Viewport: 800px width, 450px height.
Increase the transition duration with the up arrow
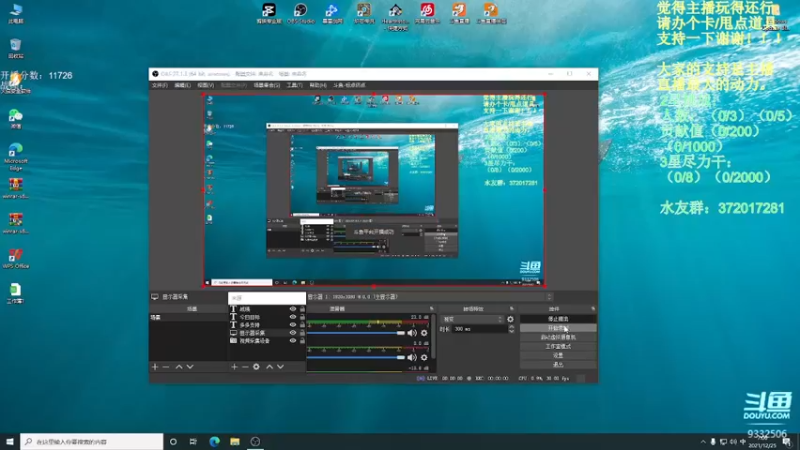click(511, 327)
